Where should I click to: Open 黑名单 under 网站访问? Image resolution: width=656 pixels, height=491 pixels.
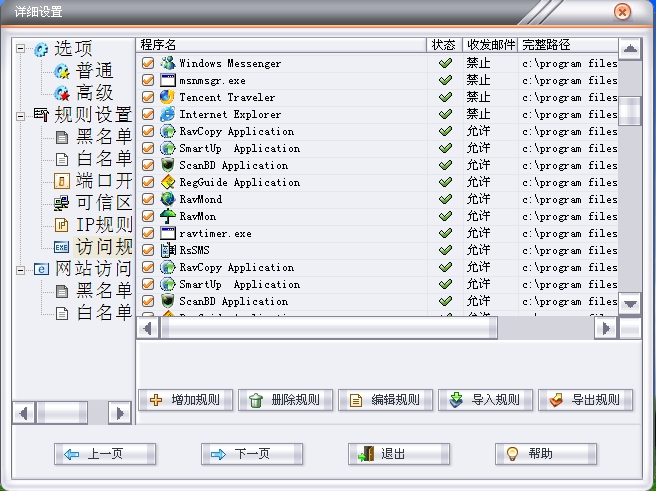pyautogui.click(x=104, y=291)
